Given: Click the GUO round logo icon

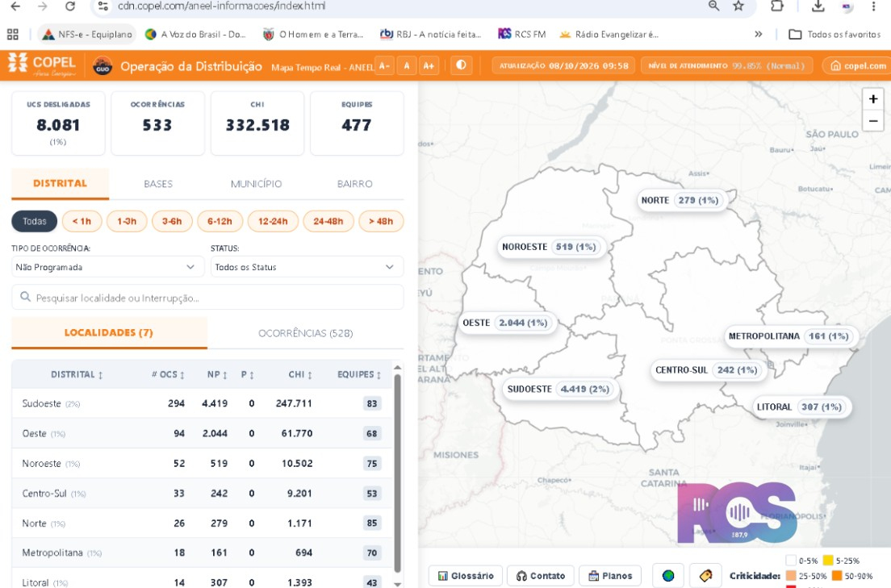Looking at the screenshot, I should (102, 66).
